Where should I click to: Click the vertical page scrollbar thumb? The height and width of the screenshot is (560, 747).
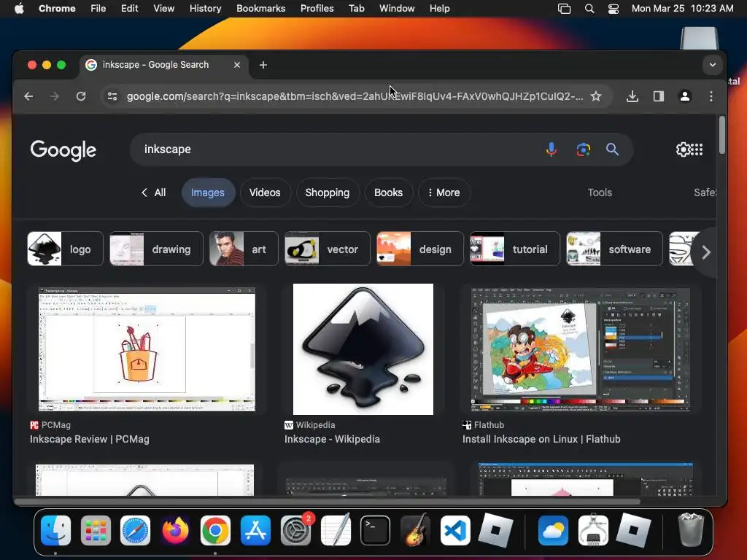[722, 135]
